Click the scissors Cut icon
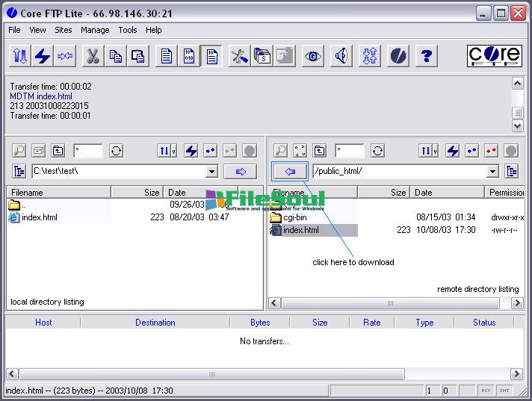532x401 pixels. coord(93,56)
